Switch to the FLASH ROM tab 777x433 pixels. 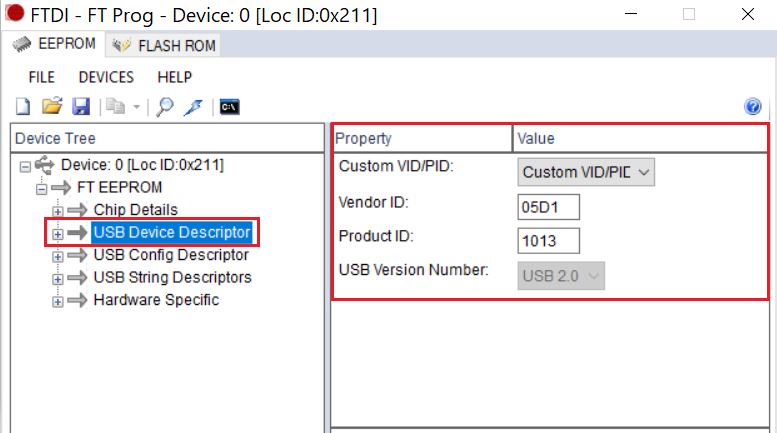point(166,45)
